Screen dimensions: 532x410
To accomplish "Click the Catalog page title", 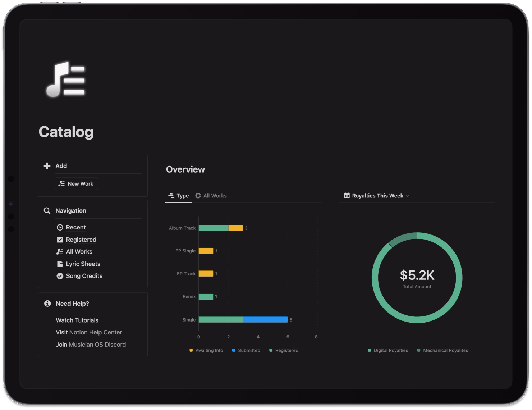I will click(x=66, y=132).
